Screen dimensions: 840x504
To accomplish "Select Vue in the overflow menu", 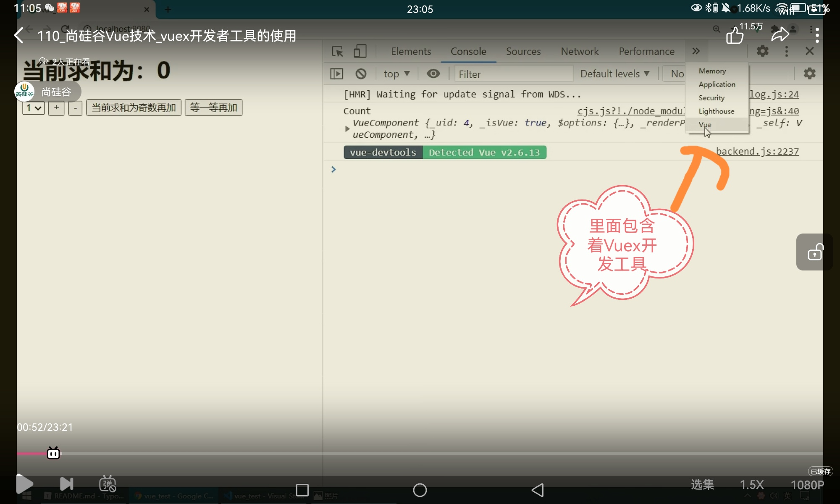I will click(x=705, y=125).
